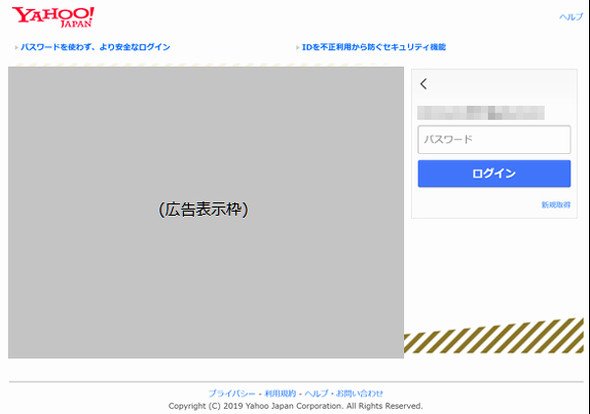Open IDを不正利用から防ぐセキュリティ機能 link

click(x=374, y=47)
